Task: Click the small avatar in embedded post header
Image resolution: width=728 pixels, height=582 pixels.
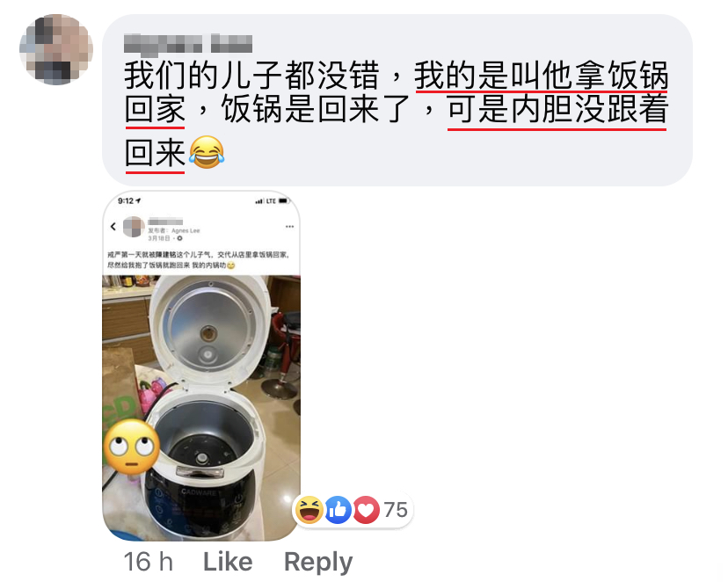Action: (134, 227)
